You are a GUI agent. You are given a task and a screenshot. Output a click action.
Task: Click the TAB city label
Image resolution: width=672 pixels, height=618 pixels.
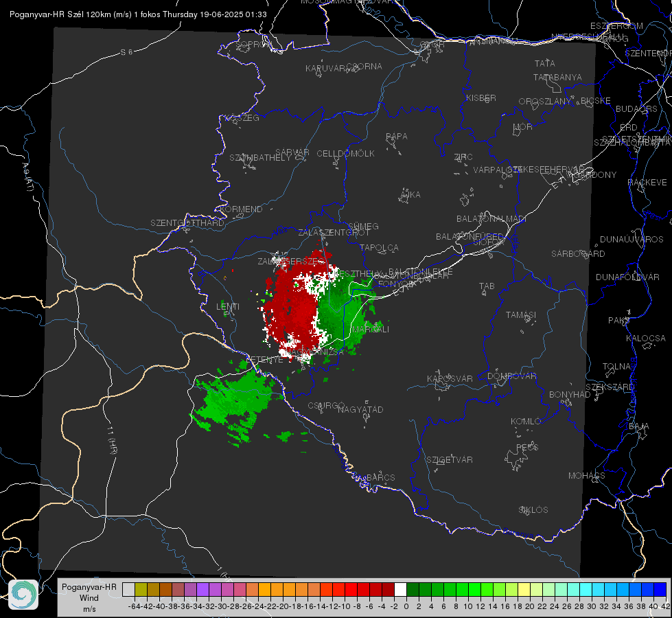[487, 286]
